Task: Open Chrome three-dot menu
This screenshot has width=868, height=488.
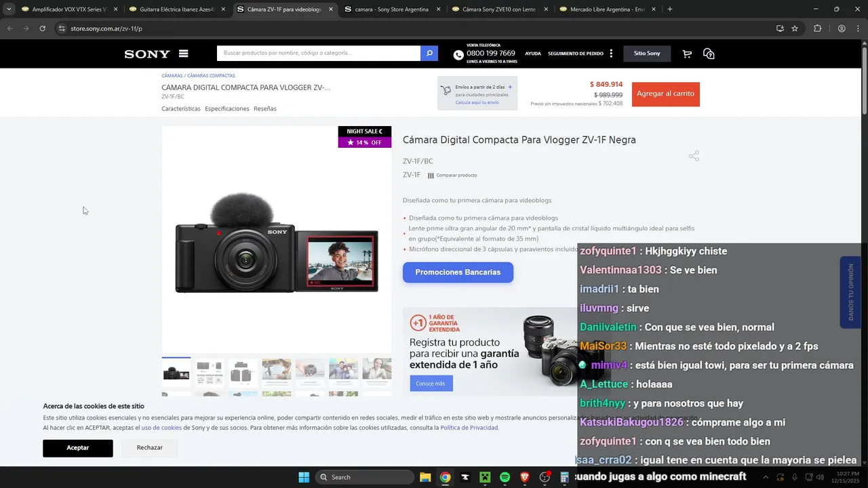Action: tap(858, 28)
